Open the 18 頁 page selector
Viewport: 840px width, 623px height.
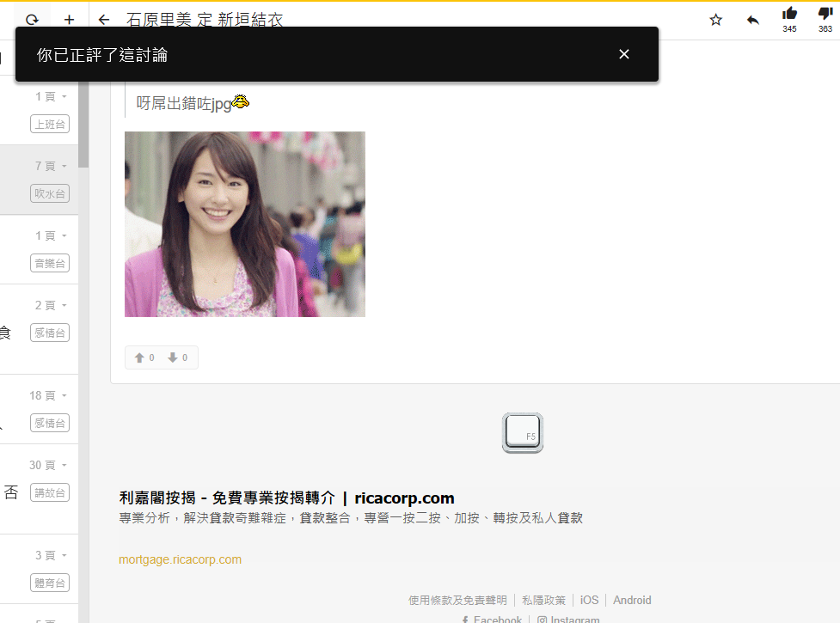(48, 395)
